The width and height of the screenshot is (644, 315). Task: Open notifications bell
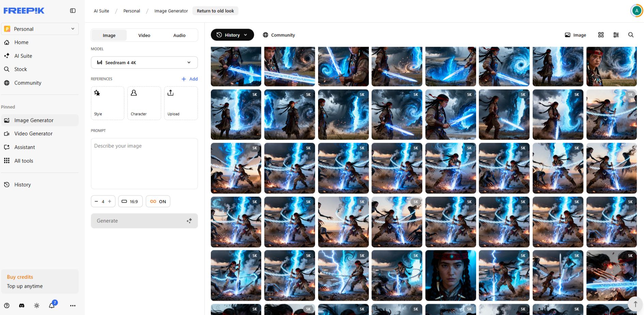pos(52,305)
